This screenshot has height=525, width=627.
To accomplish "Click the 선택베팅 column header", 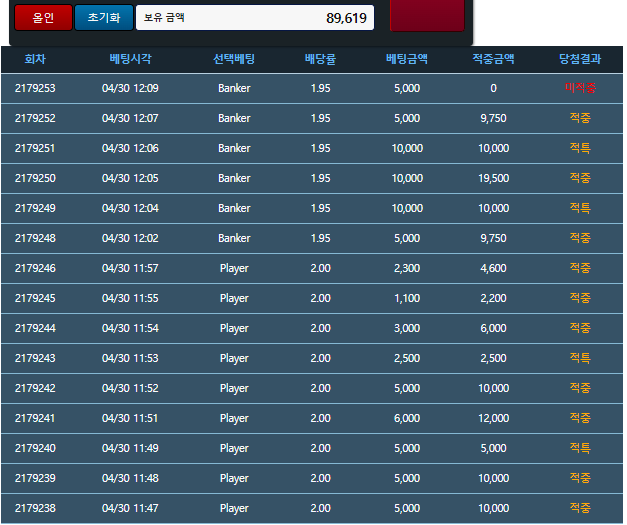I will coord(234,59).
